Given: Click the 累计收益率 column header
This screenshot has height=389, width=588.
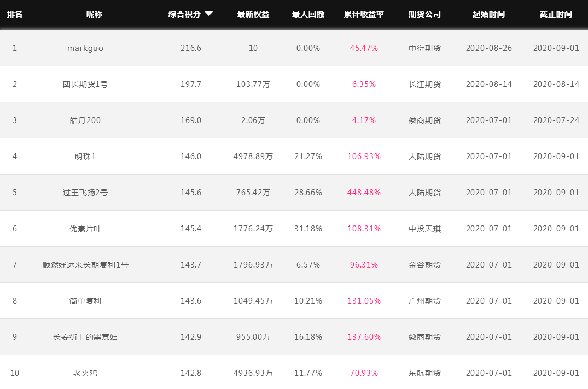Looking at the screenshot, I should [364, 14].
